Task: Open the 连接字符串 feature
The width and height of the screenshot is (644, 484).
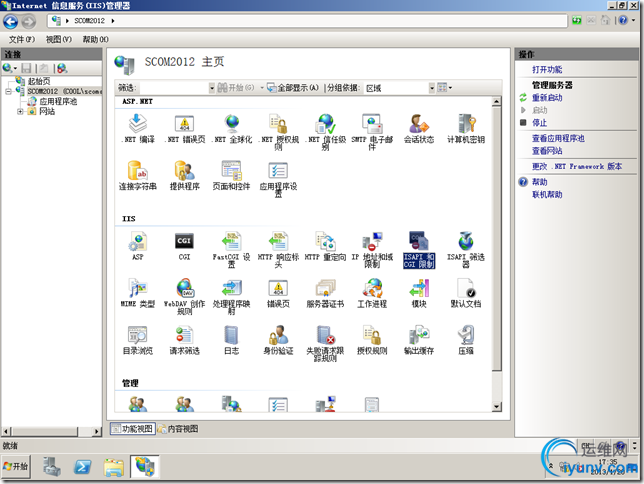Action: click(138, 175)
